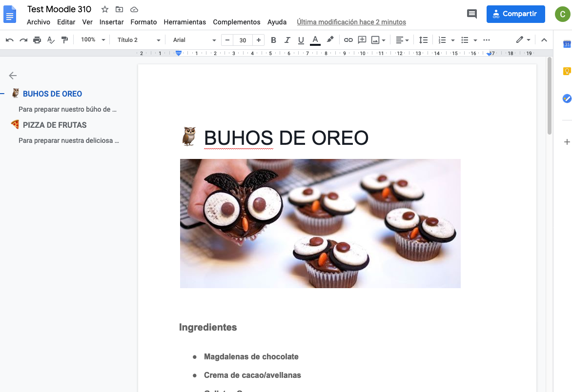Open the Google Docs home icon

pyautogui.click(x=10, y=15)
